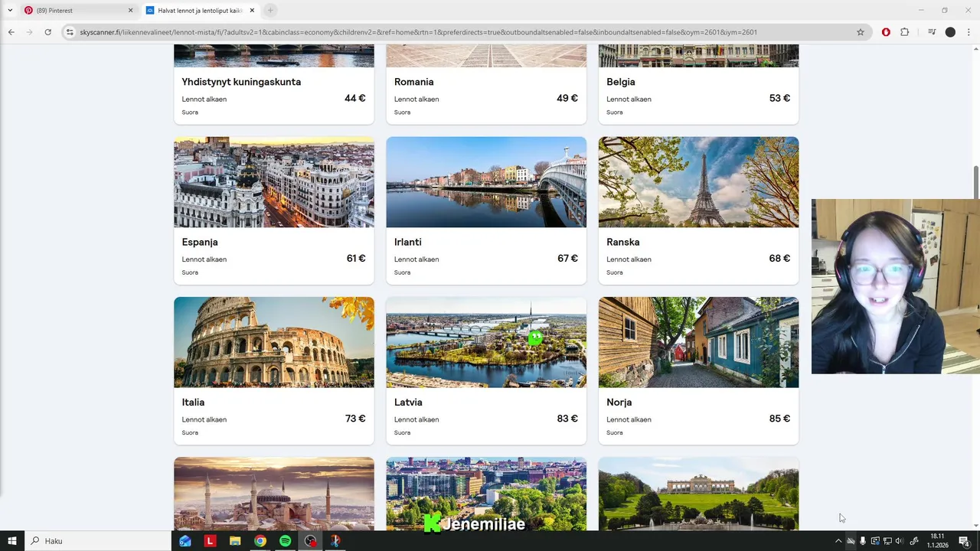Viewport: 980px width, 551px height.
Task: Open the browser profile avatar
Action: point(950,32)
